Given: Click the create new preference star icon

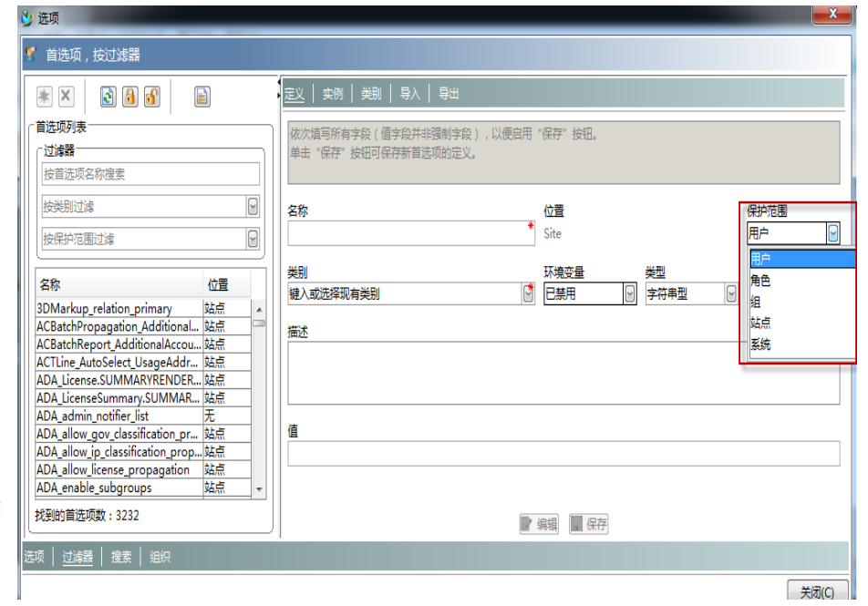Looking at the screenshot, I should (44, 95).
